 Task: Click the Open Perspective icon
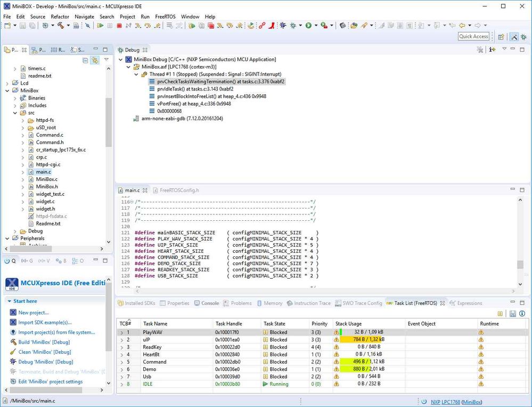(501, 37)
